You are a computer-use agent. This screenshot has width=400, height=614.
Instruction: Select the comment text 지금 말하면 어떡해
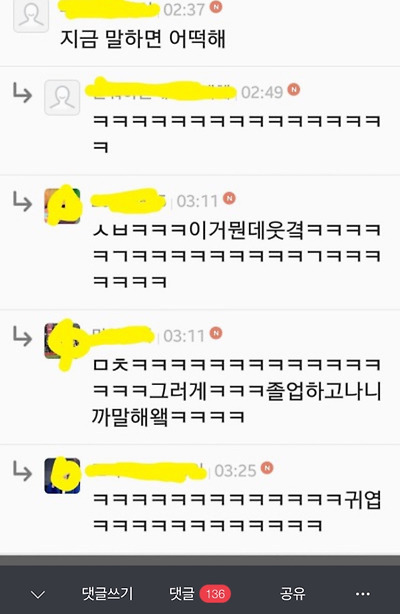coord(143,39)
